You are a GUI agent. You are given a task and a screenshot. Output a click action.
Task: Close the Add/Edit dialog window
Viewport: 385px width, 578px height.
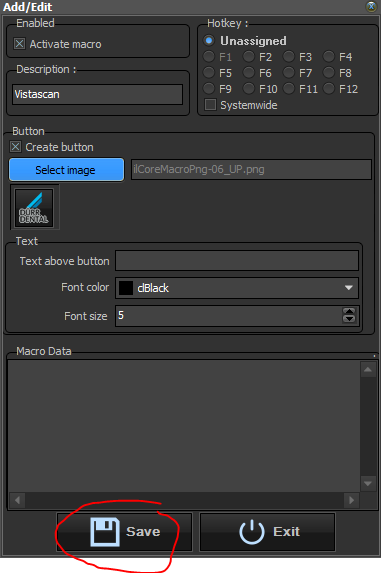coord(371,6)
